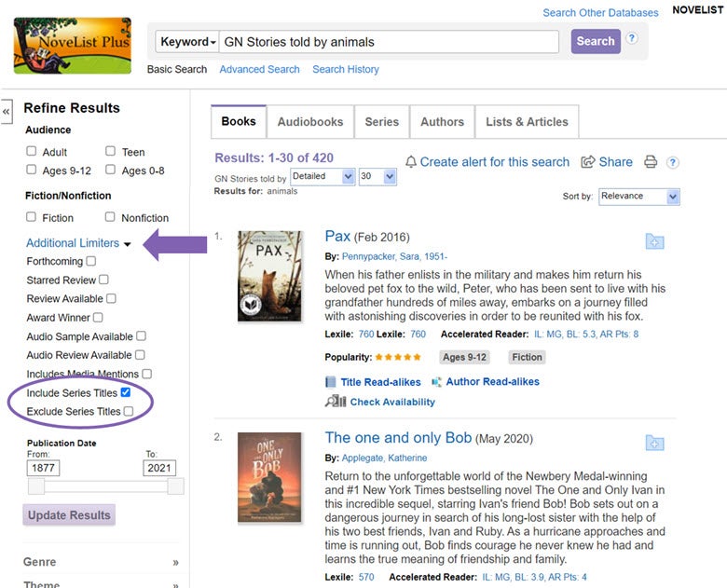This screenshot has width=727, height=588.
Task: Click the help icon beside Search button
Action: click(x=632, y=39)
